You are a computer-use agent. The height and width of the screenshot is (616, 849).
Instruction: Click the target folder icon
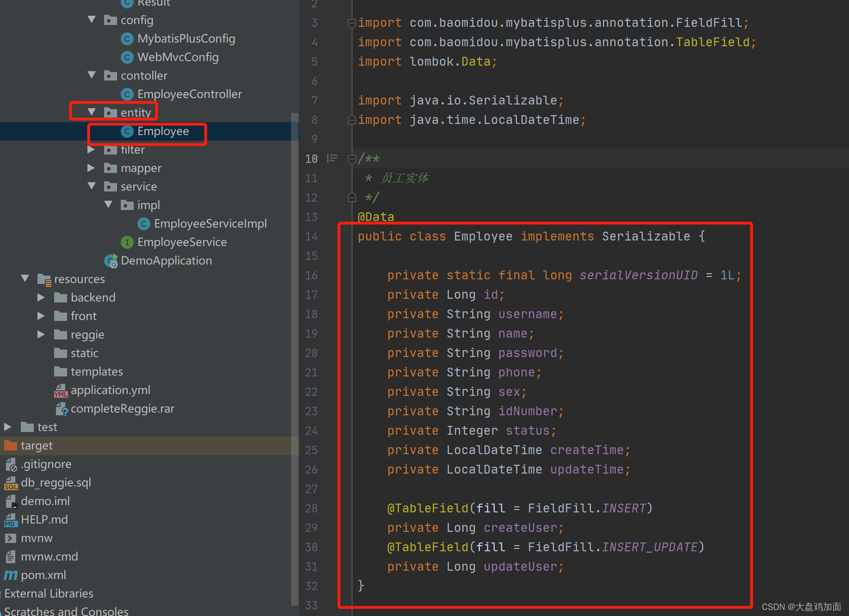point(11,445)
